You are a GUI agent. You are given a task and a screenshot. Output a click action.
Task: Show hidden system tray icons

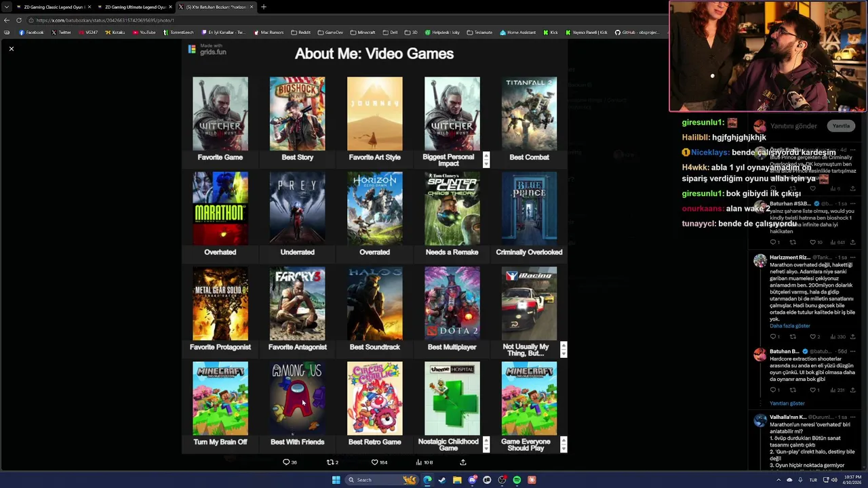[x=778, y=480]
